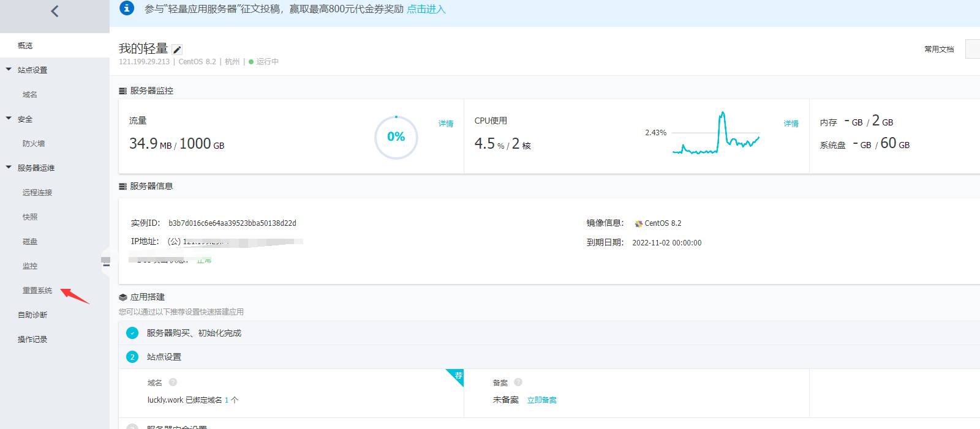980x429 pixels.
Task: Click the completed checkmark step icon
Action: (132, 333)
